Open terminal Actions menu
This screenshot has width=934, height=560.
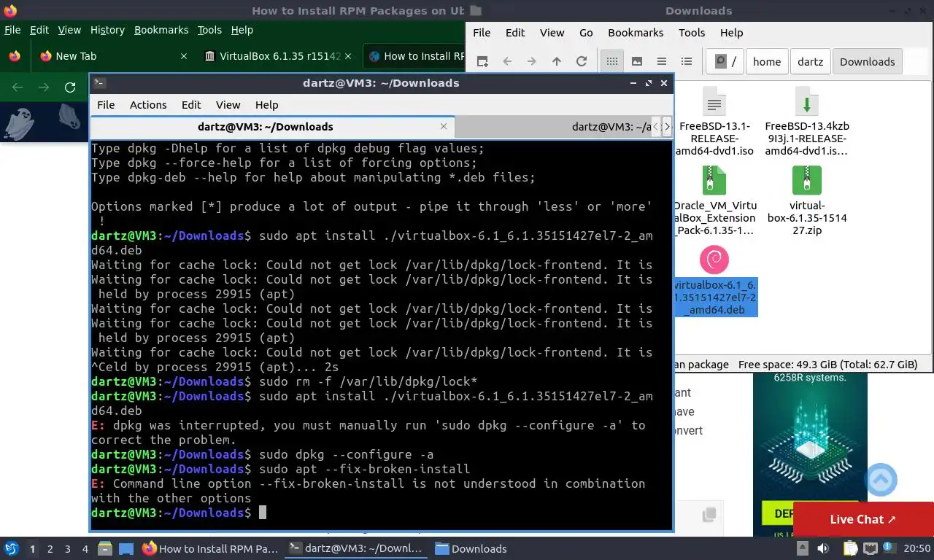pyautogui.click(x=148, y=105)
